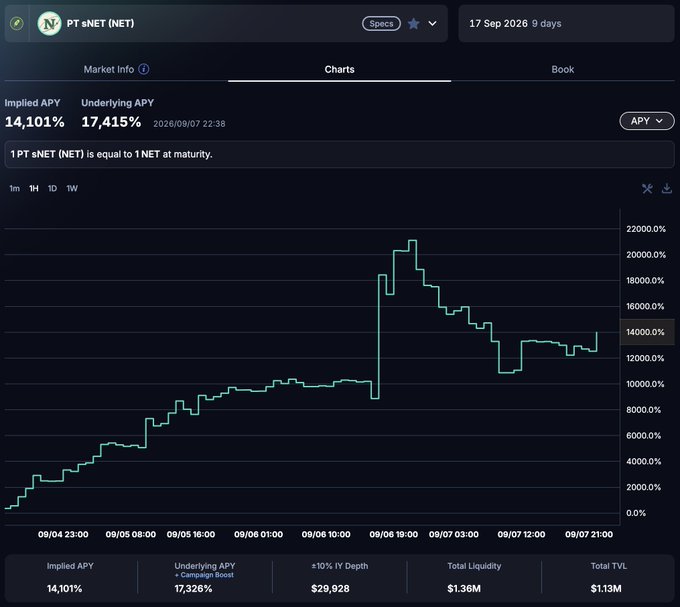This screenshot has height=607, width=680.
Task: Select the 1m chart interval
Action: point(14,188)
